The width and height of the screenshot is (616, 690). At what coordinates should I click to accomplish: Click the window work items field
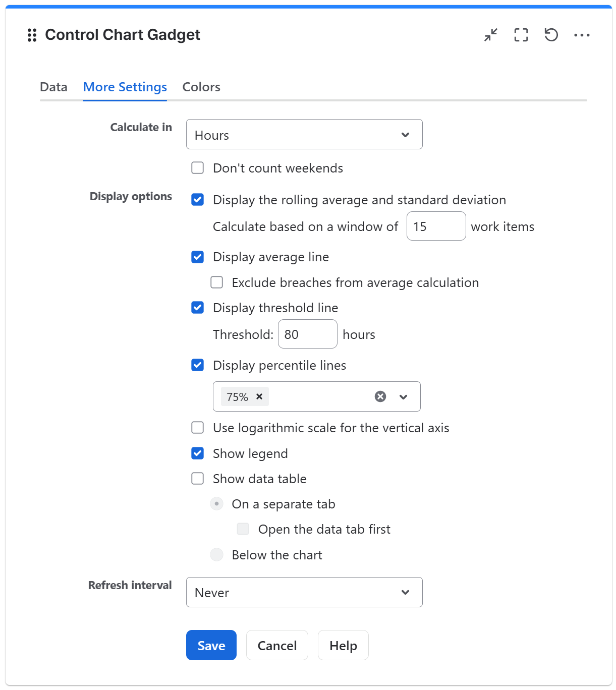[436, 226]
